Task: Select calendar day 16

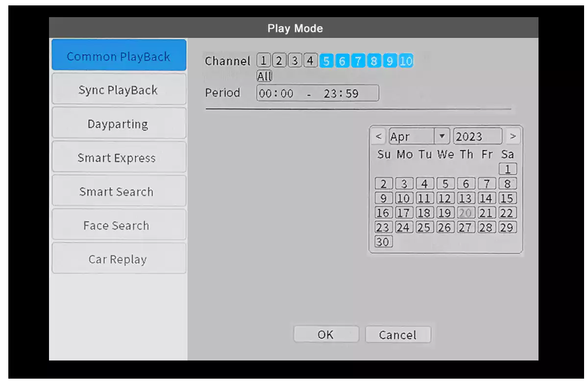Action: click(x=384, y=213)
